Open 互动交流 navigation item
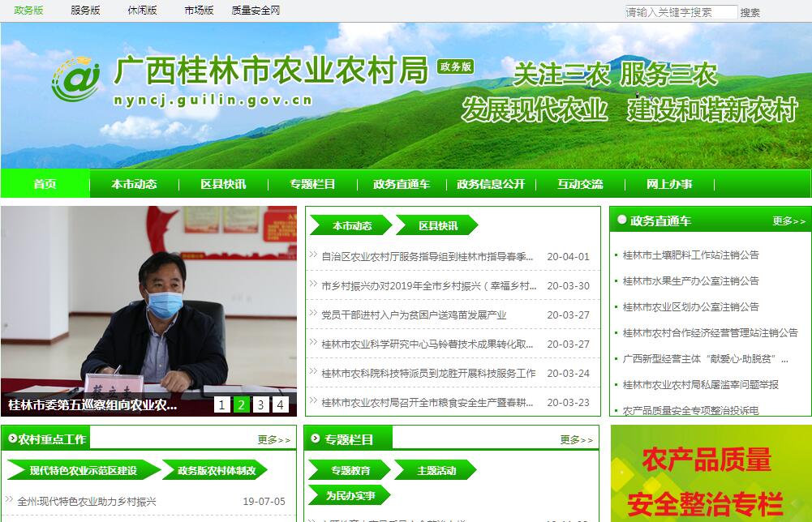Image resolution: width=812 pixels, height=522 pixels. [580, 184]
